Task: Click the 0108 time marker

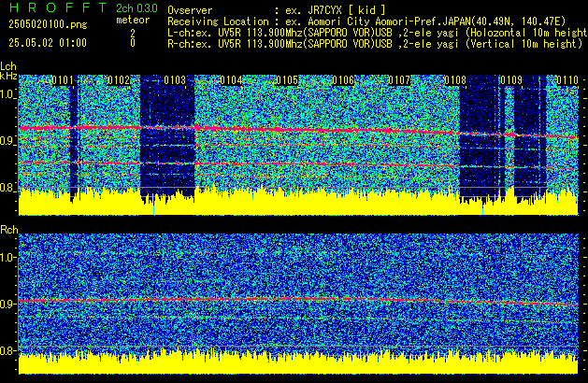Action: 455,80
